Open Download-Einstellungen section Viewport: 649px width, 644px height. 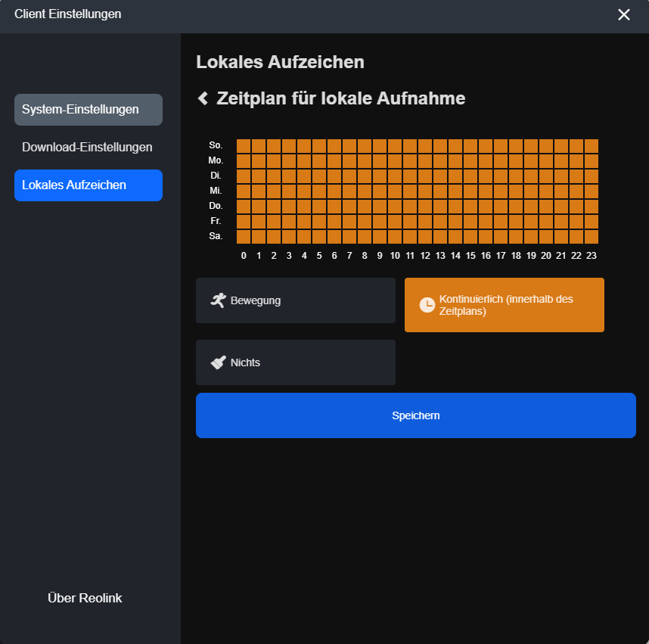(x=88, y=148)
